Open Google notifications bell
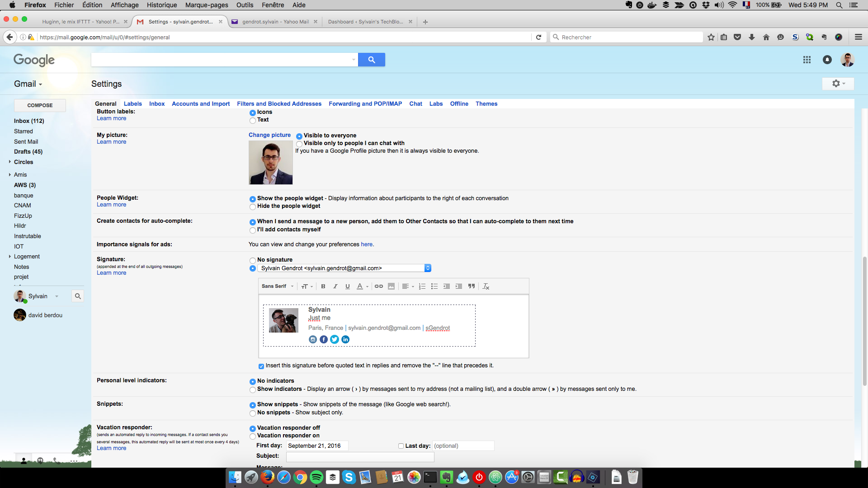Screen dimensions: 868x488 tap(827, 60)
